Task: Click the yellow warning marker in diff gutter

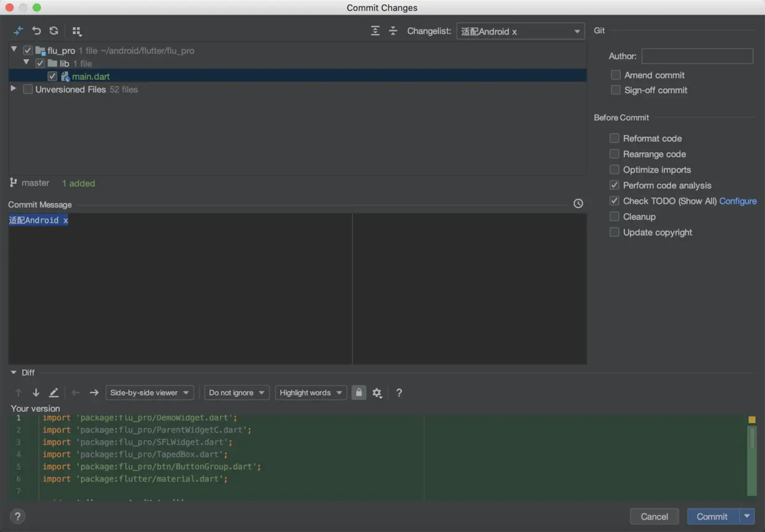Action: point(751,420)
